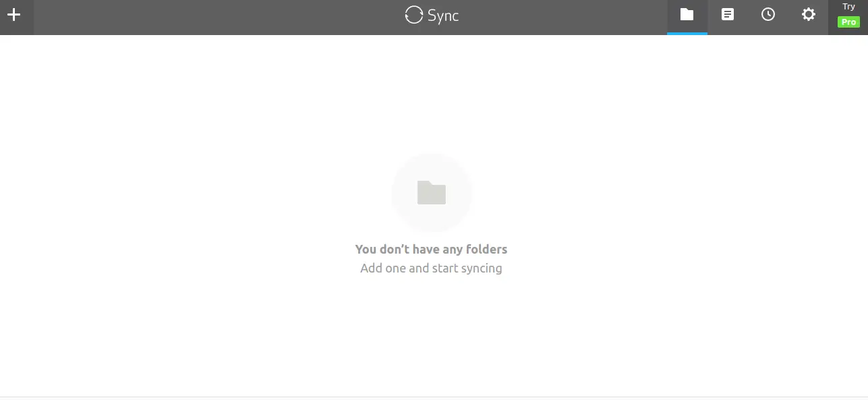Click the plus icon to add a folder
This screenshot has width=868, height=400.
click(x=13, y=15)
